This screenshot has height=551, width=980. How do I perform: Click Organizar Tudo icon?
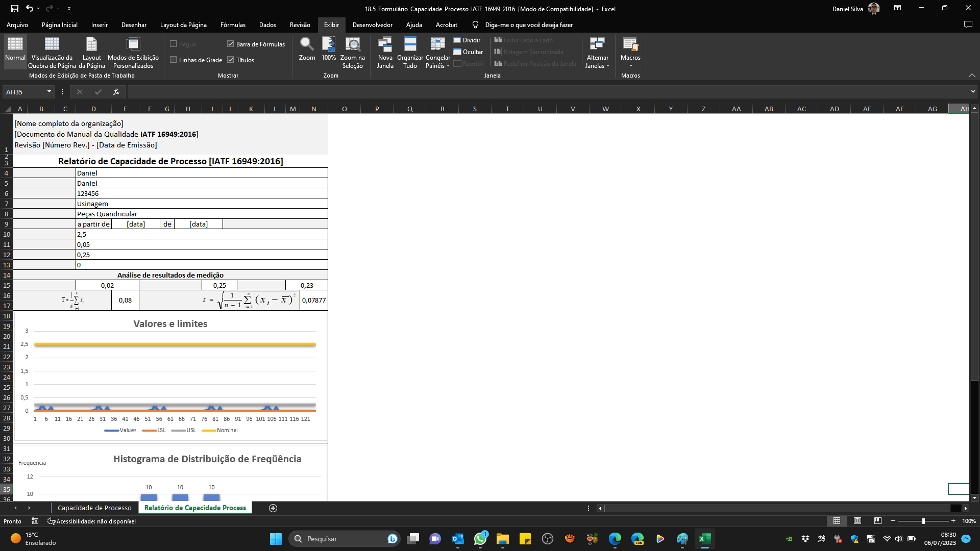[x=410, y=48]
